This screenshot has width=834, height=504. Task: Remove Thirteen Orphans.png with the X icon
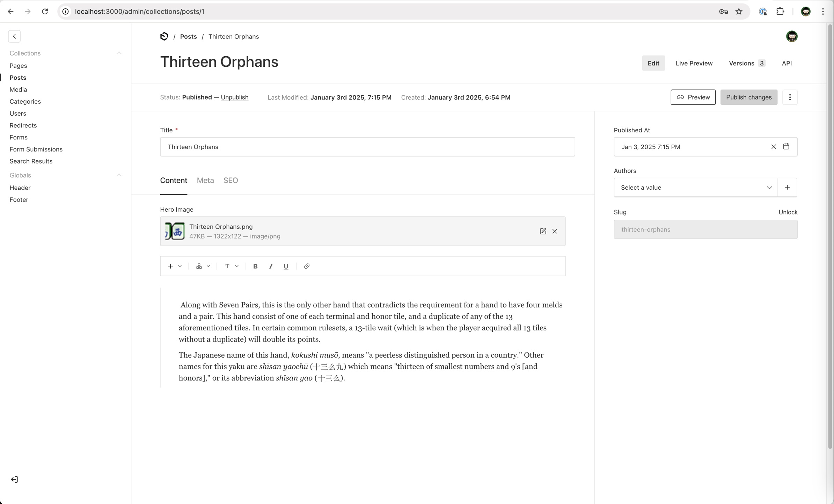[555, 231]
